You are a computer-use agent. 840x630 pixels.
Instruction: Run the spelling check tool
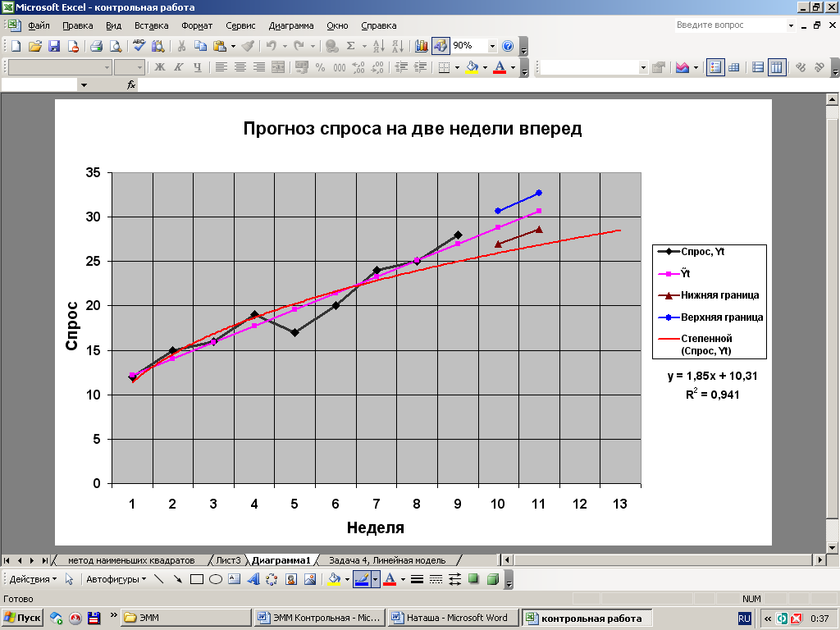coord(139,47)
